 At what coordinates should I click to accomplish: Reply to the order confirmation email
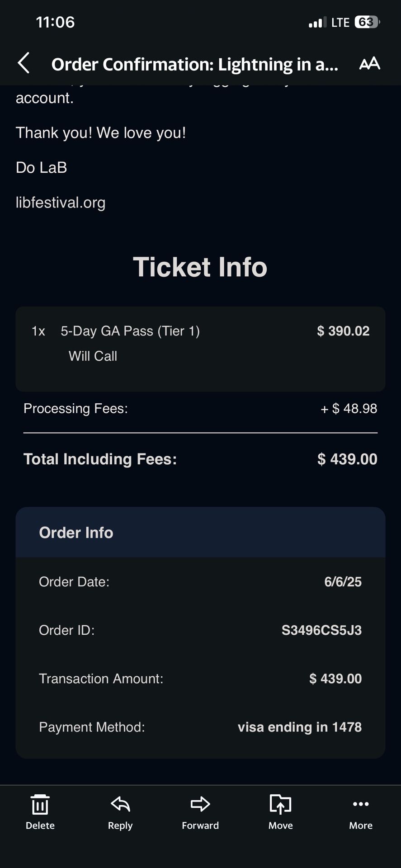[119, 811]
